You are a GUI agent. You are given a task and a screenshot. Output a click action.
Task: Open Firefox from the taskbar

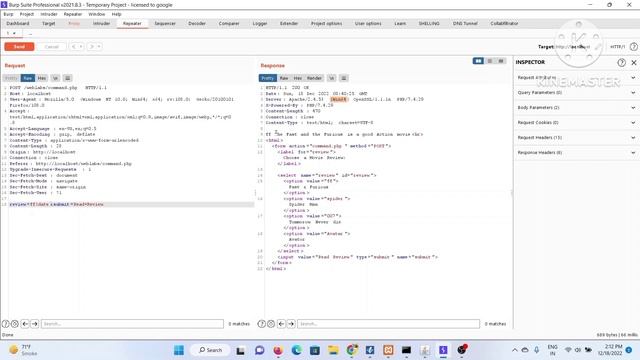pyautogui.click(x=278, y=350)
